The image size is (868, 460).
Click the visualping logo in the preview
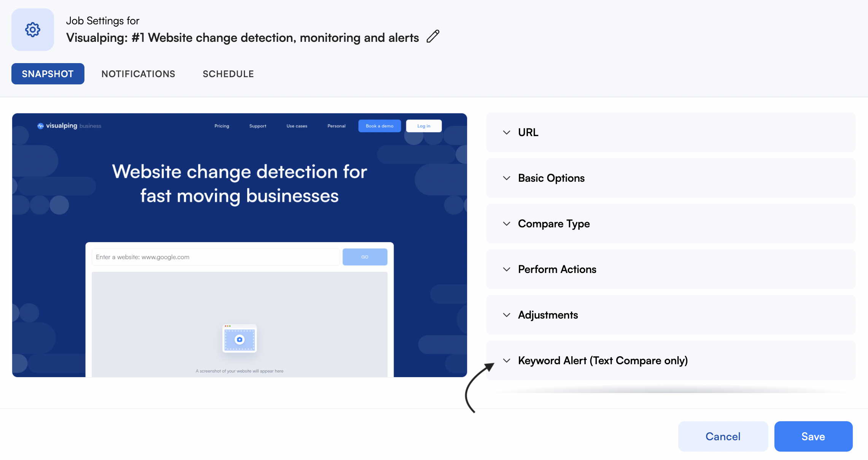click(x=69, y=126)
